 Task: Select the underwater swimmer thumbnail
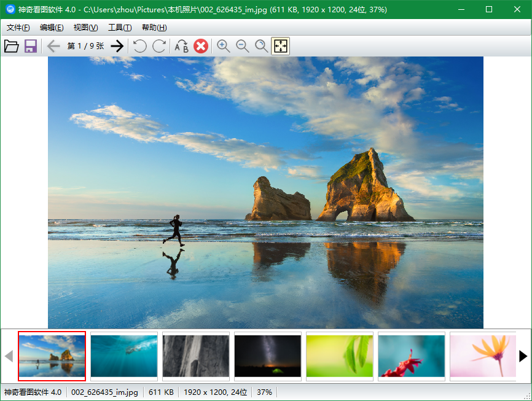point(124,356)
